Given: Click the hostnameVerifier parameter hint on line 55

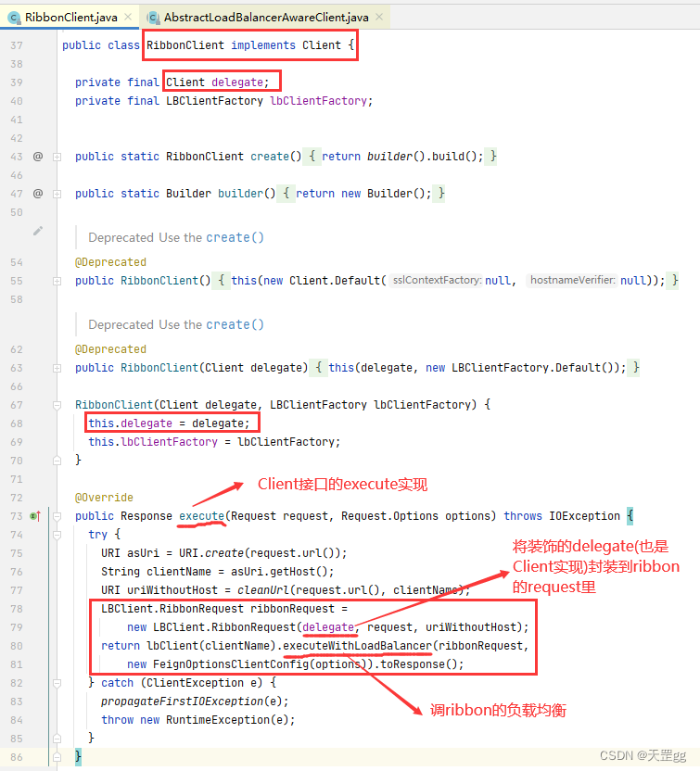Looking at the screenshot, I should [572, 280].
